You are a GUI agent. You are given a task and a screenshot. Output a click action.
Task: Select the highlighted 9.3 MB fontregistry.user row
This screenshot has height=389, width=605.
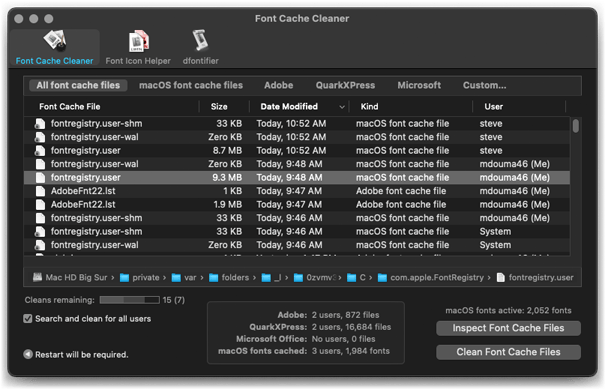coord(297,178)
